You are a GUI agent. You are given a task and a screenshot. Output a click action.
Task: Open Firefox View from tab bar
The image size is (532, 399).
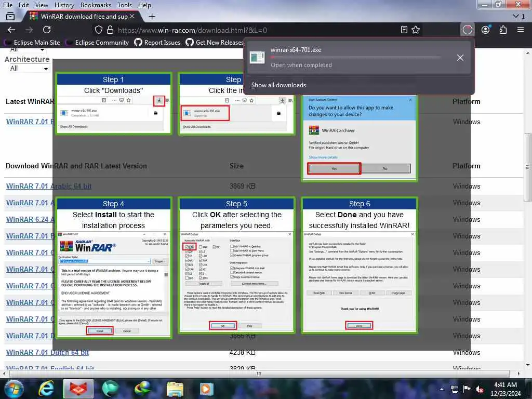pyautogui.click(x=10, y=16)
